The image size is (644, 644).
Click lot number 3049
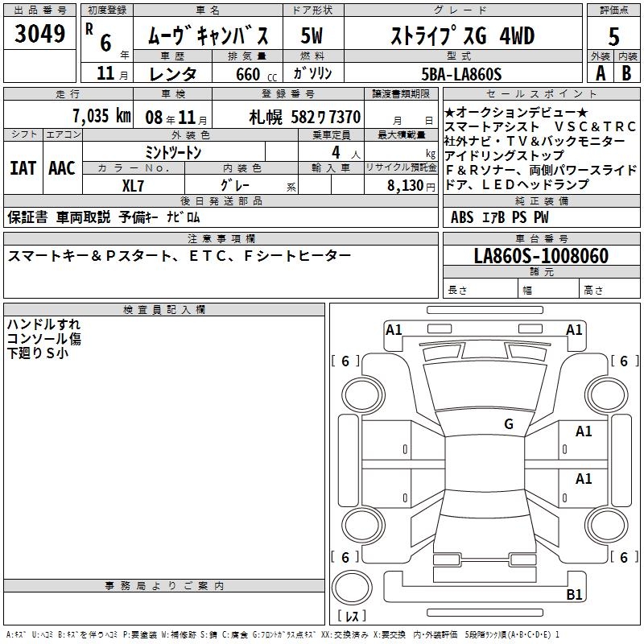(x=40, y=34)
